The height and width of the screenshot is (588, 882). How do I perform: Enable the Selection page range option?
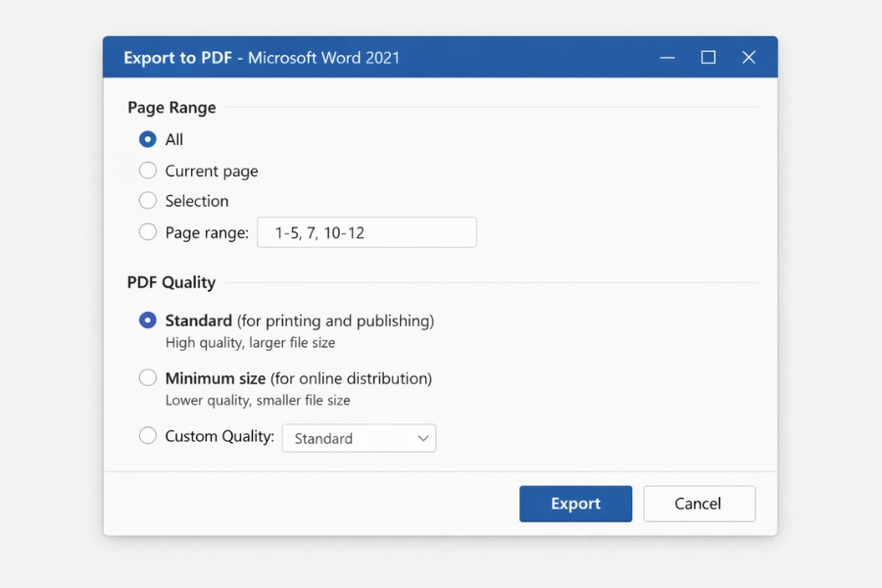(x=148, y=201)
